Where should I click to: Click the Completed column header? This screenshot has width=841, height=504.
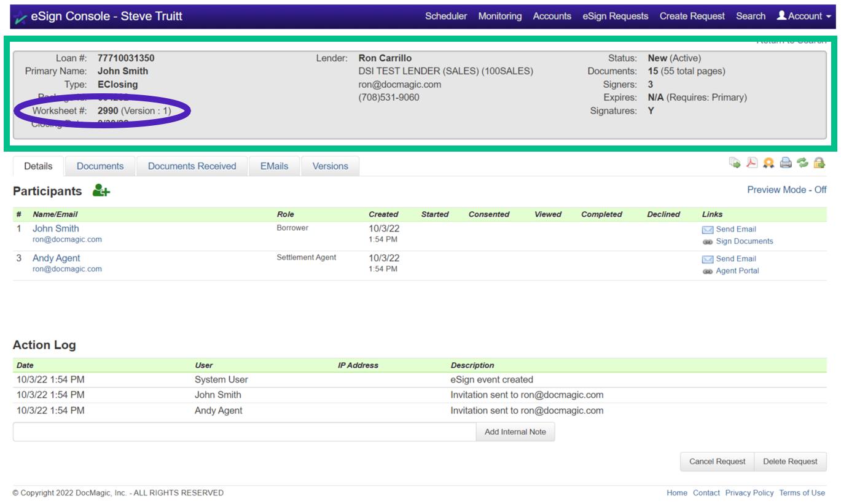click(602, 214)
